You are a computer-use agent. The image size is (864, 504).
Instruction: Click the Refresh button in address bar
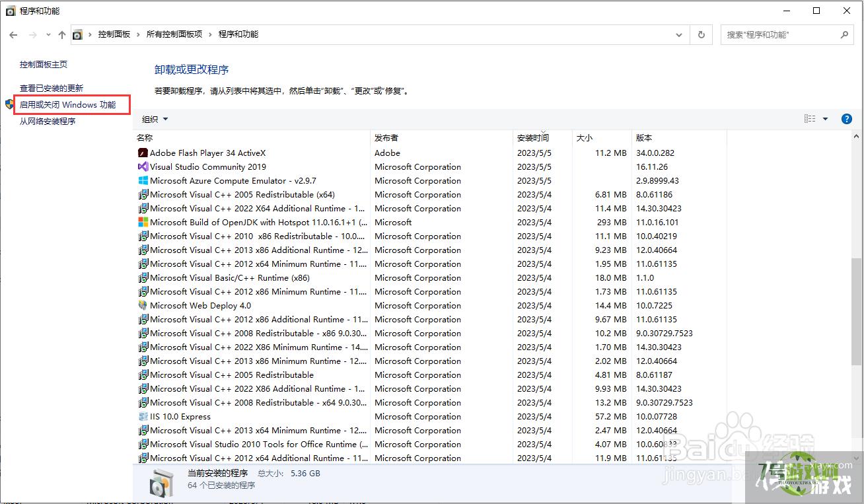coord(702,35)
